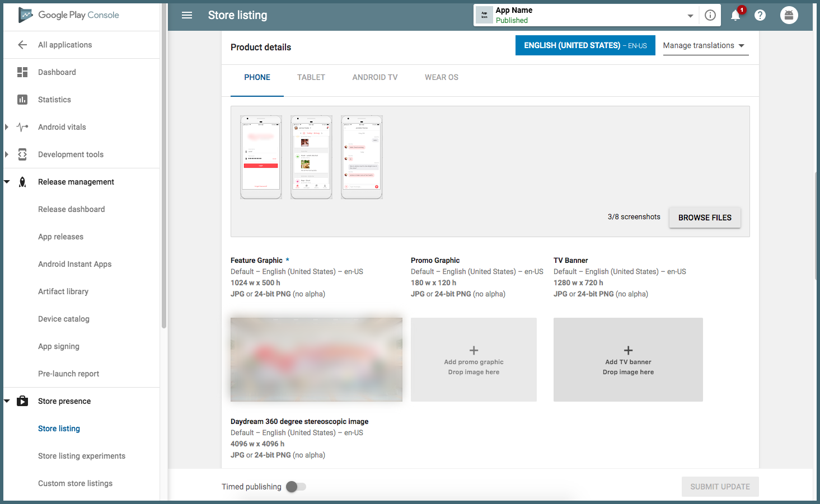Click the Dashboard grid icon
The width and height of the screenshot is (820, 504).
tap(22, 72)
